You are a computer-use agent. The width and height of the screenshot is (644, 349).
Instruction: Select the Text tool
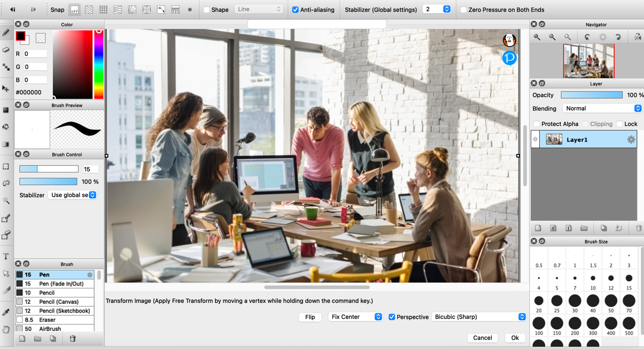pyautogui.click(x=6, y=256)
